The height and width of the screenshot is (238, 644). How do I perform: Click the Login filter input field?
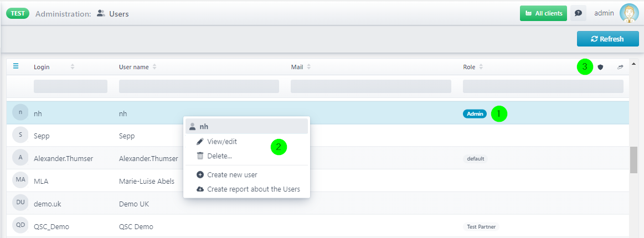(x=70, y=86)
